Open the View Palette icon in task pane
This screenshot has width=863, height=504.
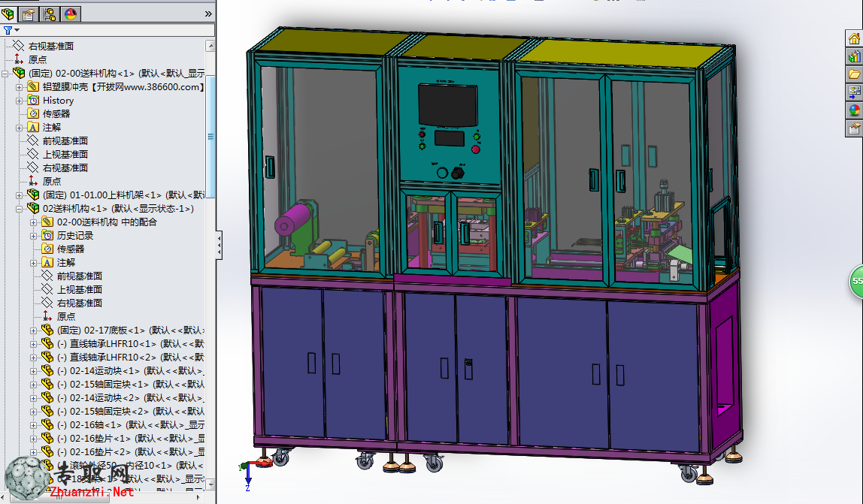pos(854,92)
